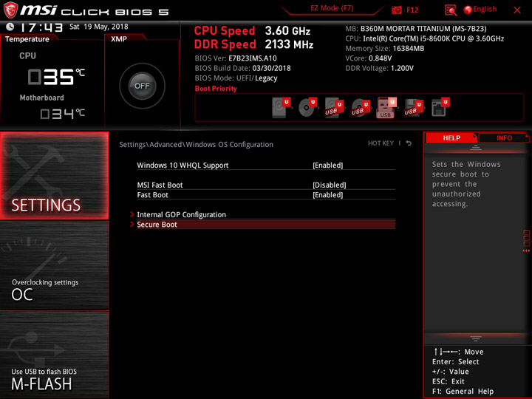Change language from English
This screenshot has width=532, height=399.
tap(485, 9)
